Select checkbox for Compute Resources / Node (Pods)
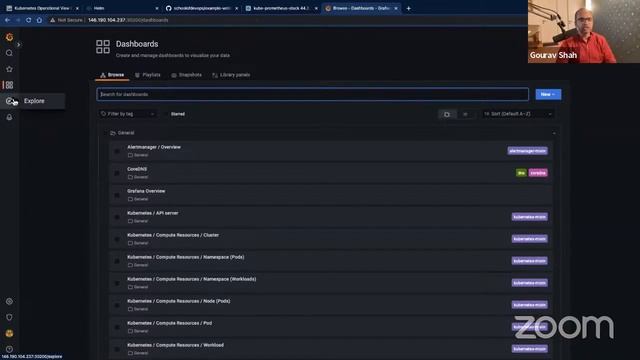The width and height of the screenshot is (640, 360). 117,306
